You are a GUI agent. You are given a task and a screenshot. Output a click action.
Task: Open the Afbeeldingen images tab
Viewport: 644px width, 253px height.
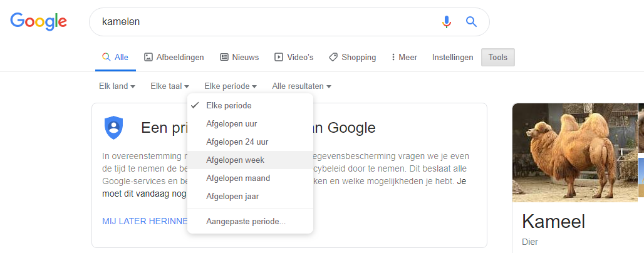pyautogui.click(x=174, y=58)
